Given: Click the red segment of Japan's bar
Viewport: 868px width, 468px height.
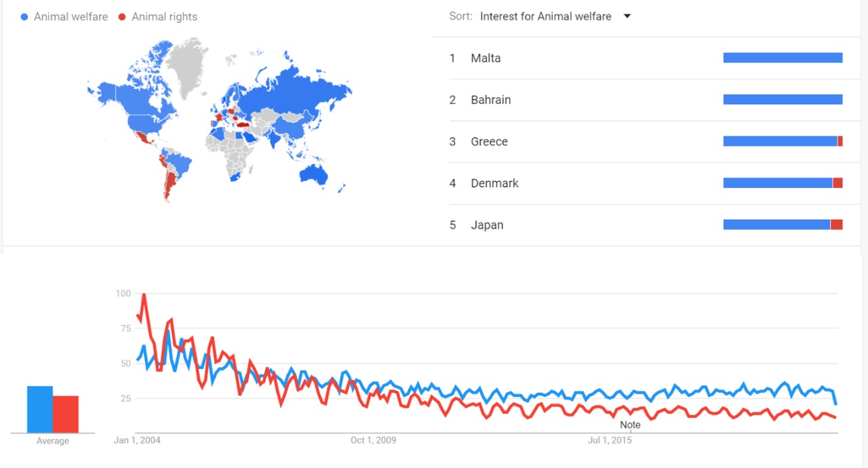Looking at the screenshot, I should click(837, 225).
